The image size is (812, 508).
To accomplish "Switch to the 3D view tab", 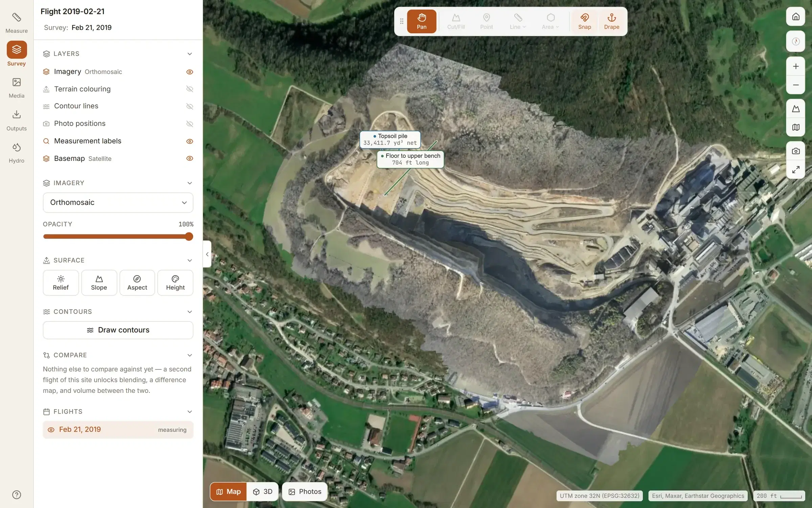I will pyautogui.click(x=263, y=492).
